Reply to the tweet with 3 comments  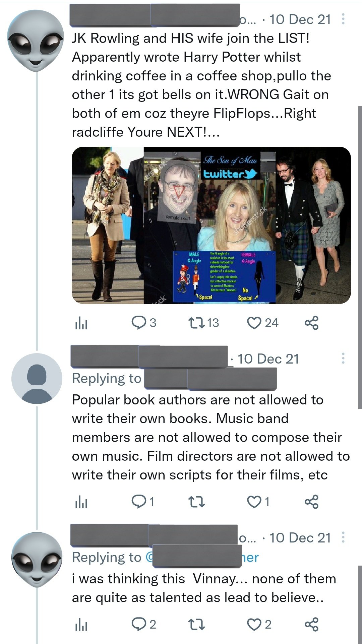pos(143,323)
